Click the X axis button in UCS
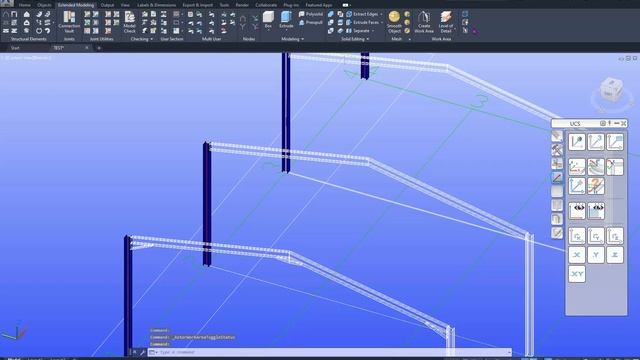 tap(577, 255)
